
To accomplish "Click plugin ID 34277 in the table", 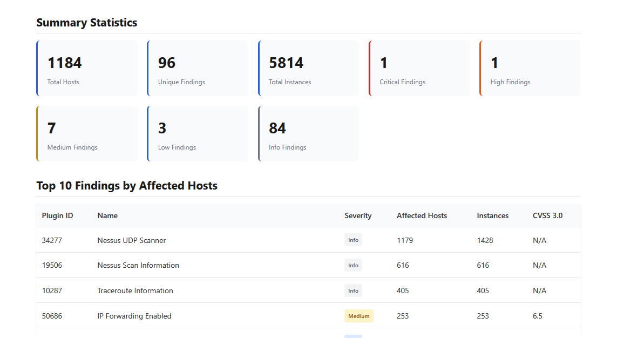I will [52, 240].
